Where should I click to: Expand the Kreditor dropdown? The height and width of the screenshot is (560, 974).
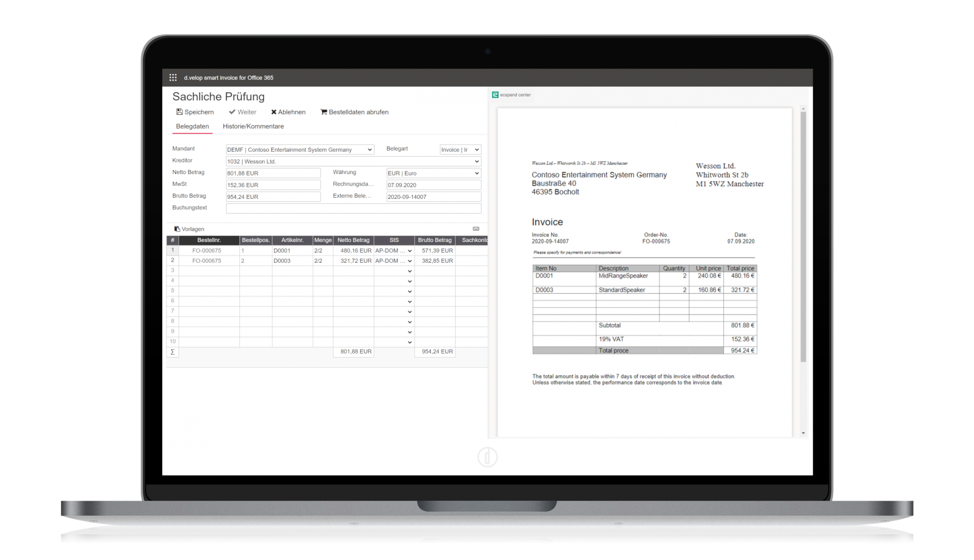[353, 161]
